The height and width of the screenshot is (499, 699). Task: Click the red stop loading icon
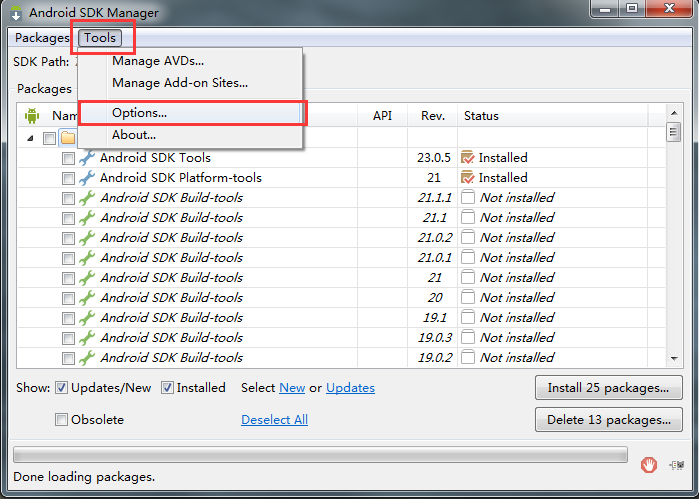pos(649,464)
